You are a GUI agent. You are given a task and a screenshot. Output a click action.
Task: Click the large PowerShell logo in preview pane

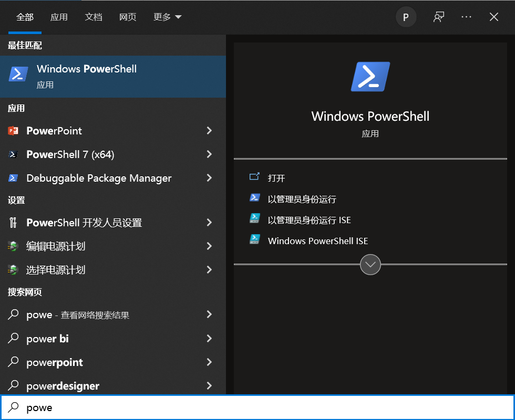tap(370, 77)
